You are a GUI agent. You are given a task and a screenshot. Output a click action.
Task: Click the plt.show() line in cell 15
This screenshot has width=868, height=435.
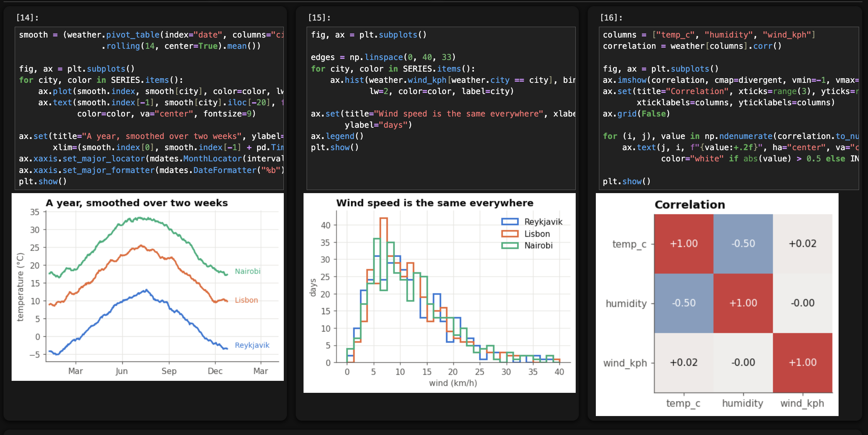pos(335,147)
